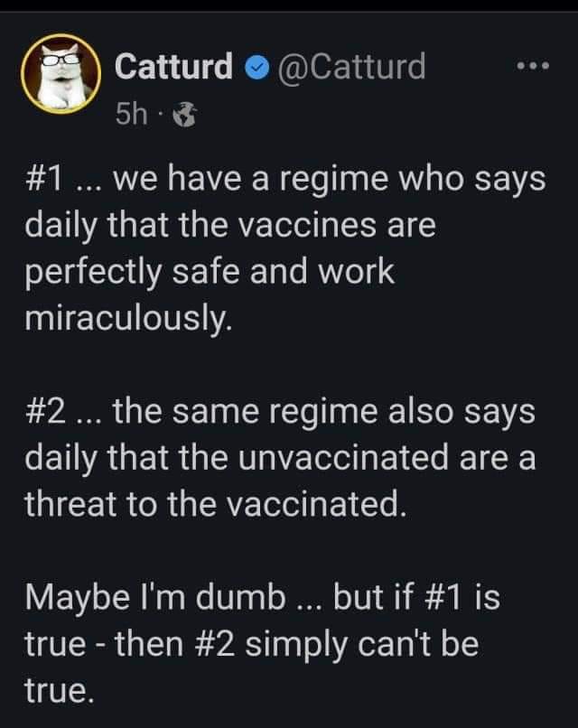The image size is (578, 728).
Task: Click the final word 'true.' ending the post
Action: [59, 692]
